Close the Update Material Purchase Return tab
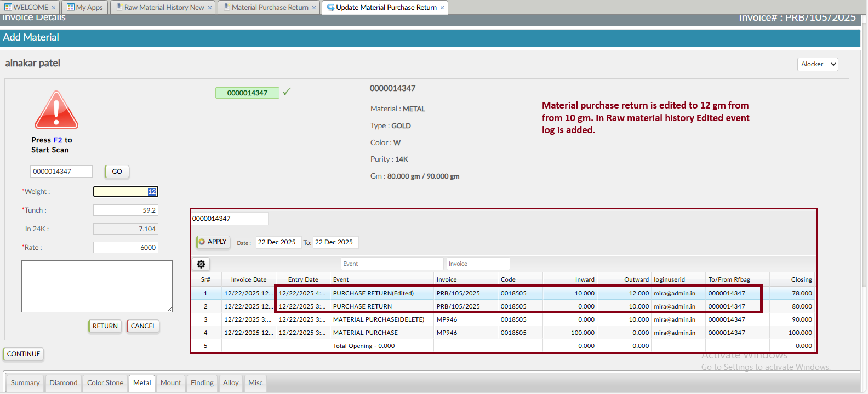This screenshot has height=394, width=868. tap(442, 8)
